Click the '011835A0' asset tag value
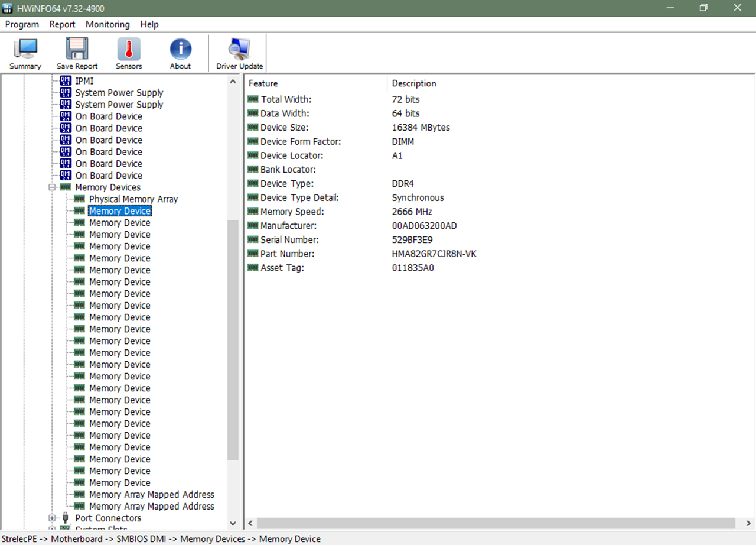Viewport: 756px width, 545px height. (x=413, y=268)
